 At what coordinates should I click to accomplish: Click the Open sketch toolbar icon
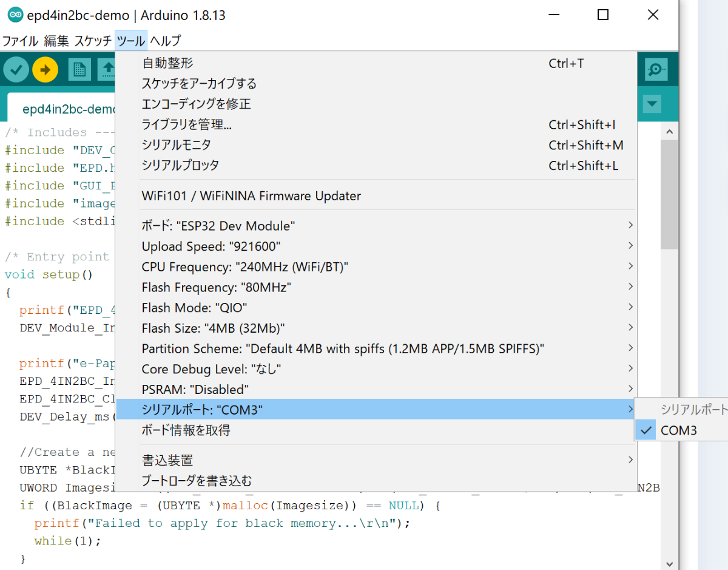tap(107, 70)
